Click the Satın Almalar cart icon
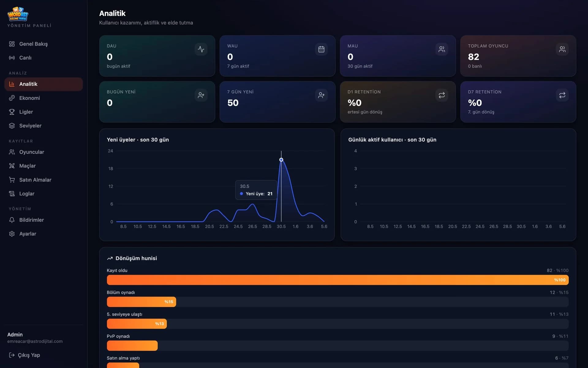 coord(12,180)
